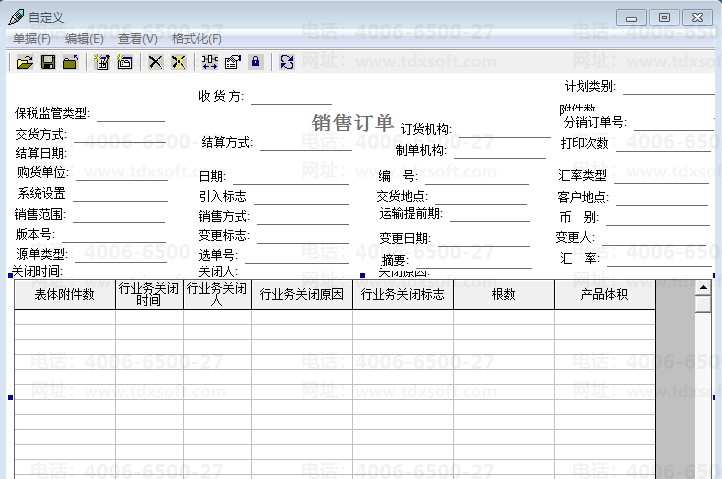
Task: Select the 日期 label
Action: [x=212, y=176]
